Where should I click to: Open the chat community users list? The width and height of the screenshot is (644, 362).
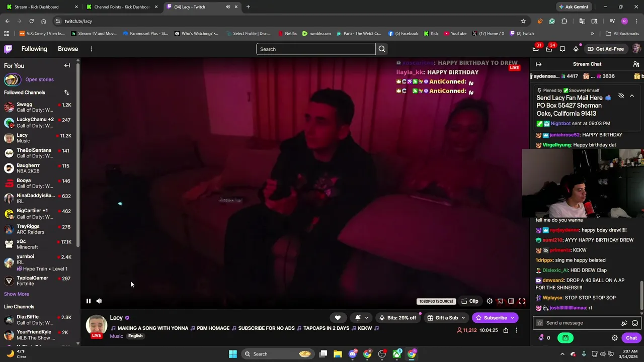[x=636, y=64]
